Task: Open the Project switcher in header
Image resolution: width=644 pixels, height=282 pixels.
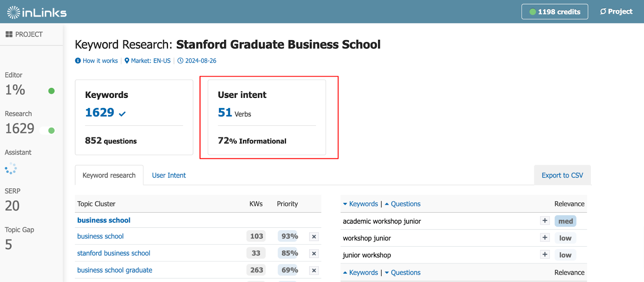Action: (616, 12)
